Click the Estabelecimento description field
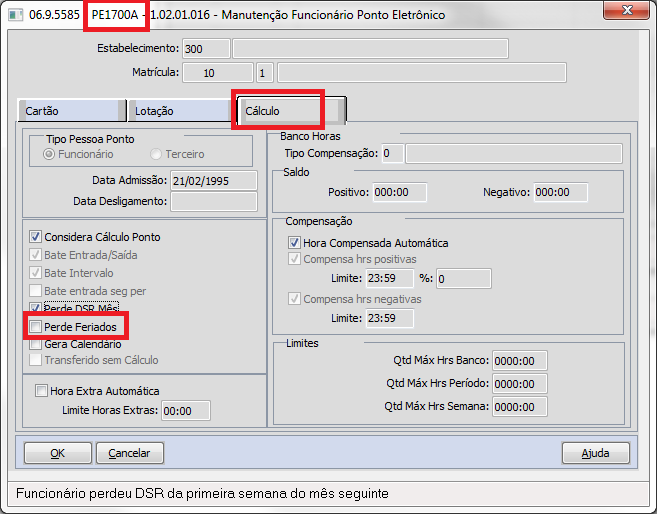 tap(370, 49)
